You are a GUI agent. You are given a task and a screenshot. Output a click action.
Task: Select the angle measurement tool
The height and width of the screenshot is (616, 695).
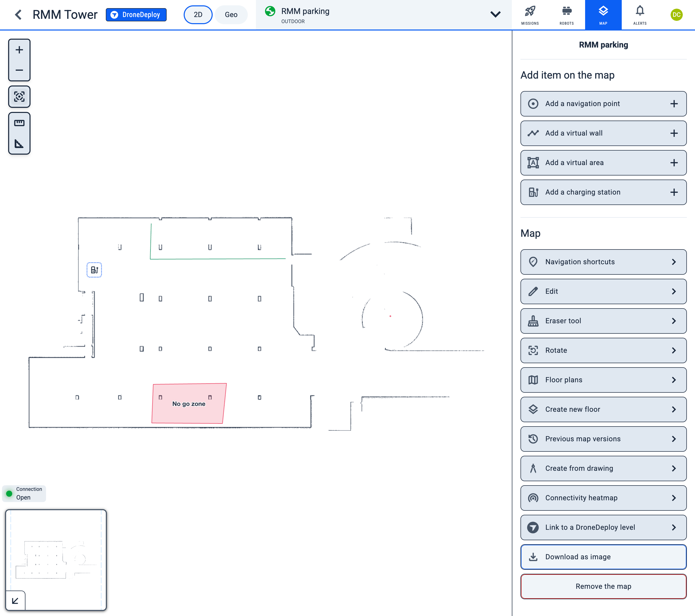19,144
